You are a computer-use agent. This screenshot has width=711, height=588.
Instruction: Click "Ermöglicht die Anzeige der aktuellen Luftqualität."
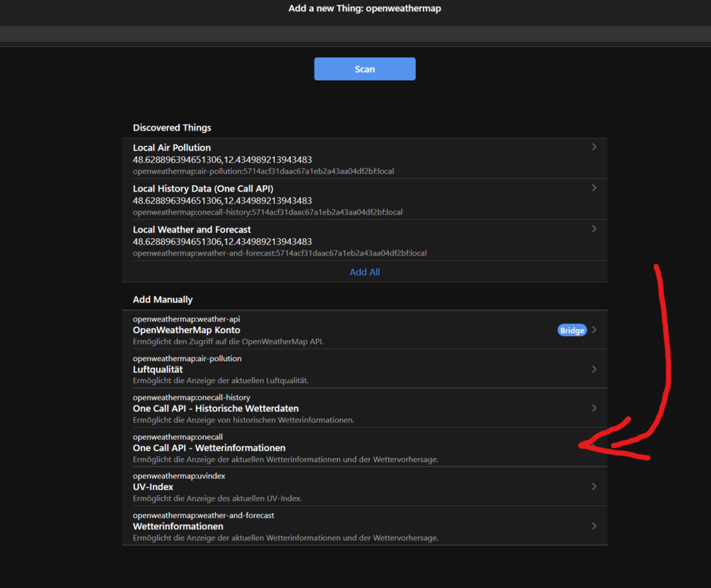click(221, 381)
